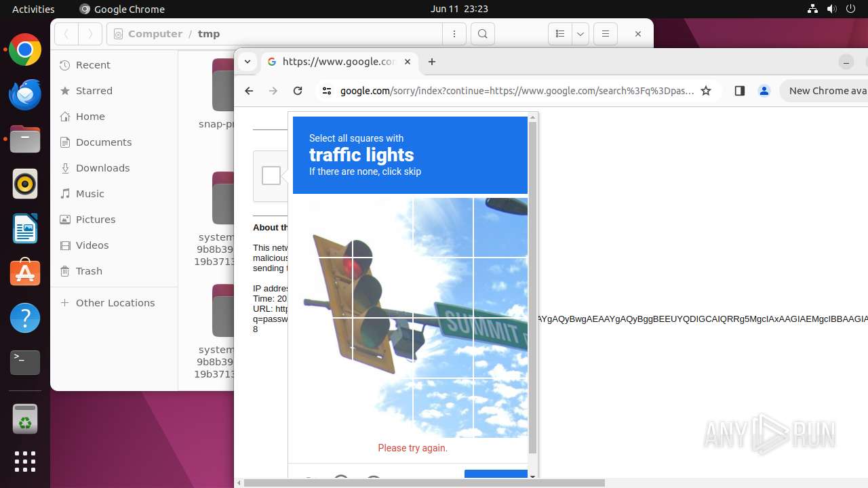This screenshot has height=488, width=868.
Task: Open the volume icon in top bar
Action: [x=832, y=9]
